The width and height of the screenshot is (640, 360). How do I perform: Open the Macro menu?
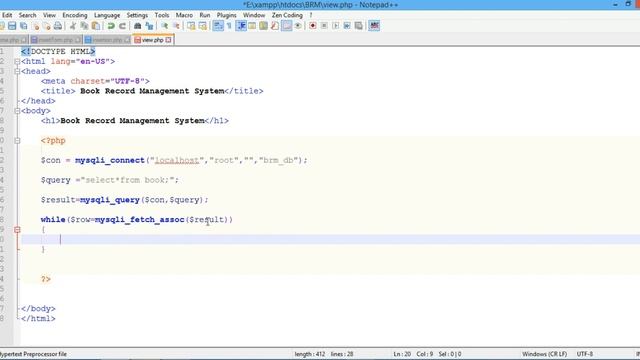coord(184,15)
